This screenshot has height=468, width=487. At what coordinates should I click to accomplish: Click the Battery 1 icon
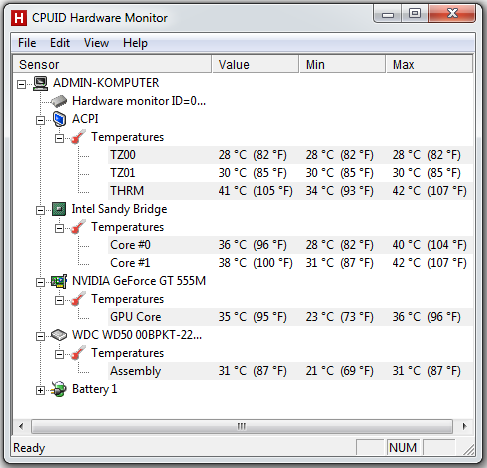(x=59, y=389)
